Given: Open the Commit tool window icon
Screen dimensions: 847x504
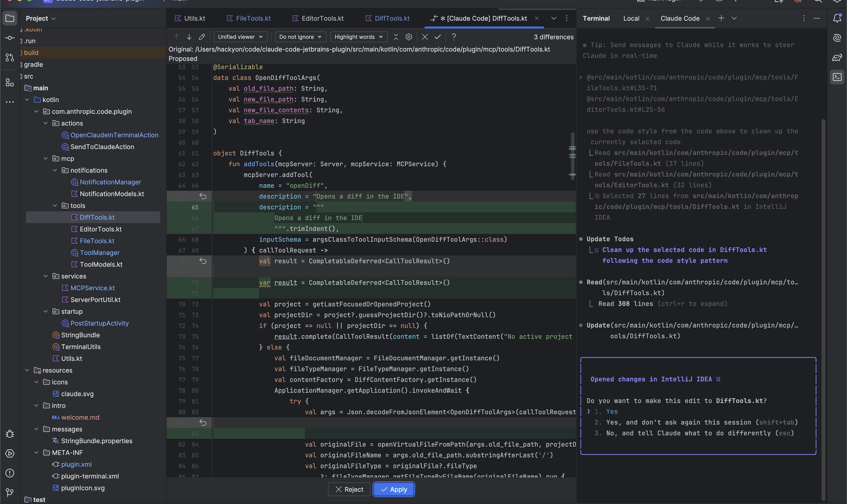Looking at the screenshot, I should click(x=10, y=38).
